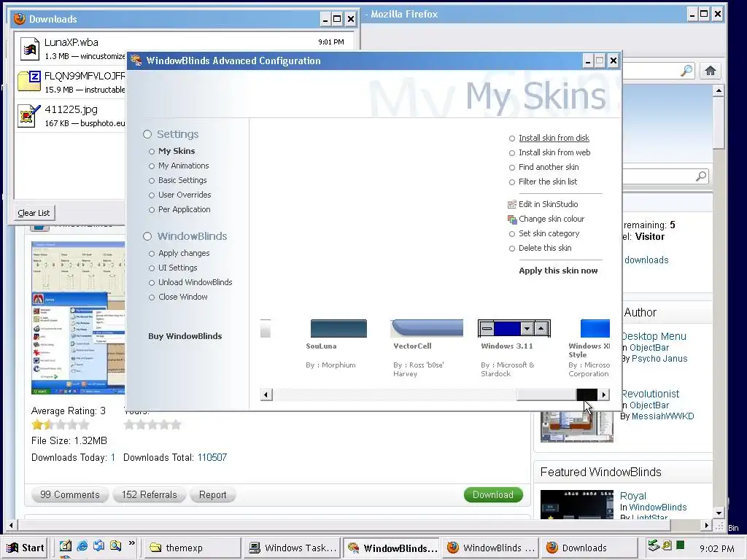
Task: Click Buy WindowBlinds link
Action: [185, 336]
